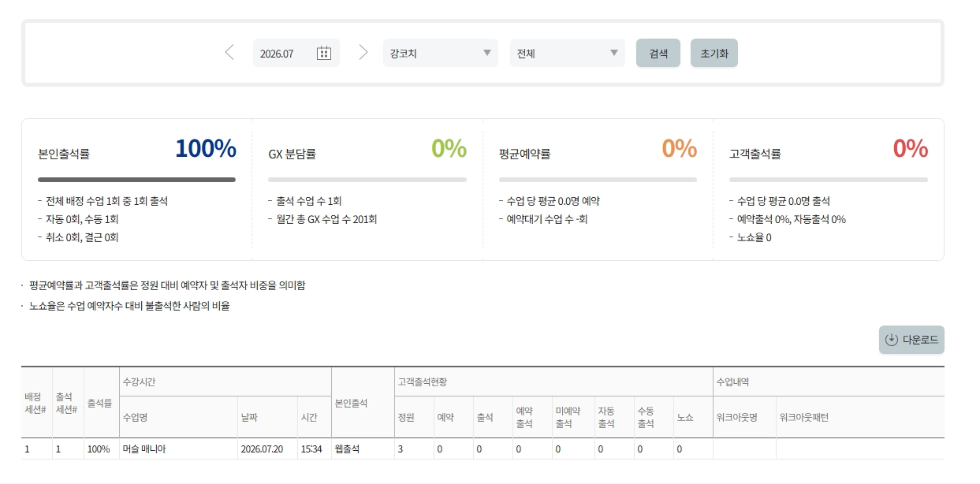Screen dimensions: 980x484
Task: Go to next month arrow
Action: tap(363, 53)
